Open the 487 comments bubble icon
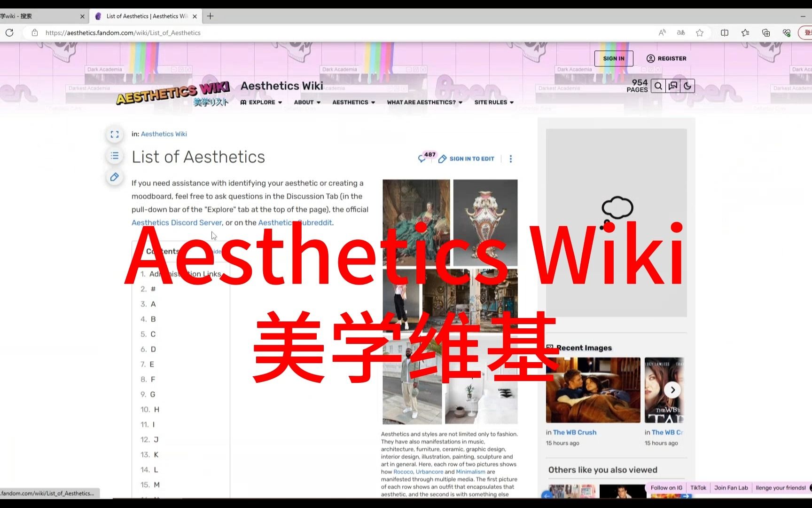Viewport: 812px width, 508px height. point(427,157)
